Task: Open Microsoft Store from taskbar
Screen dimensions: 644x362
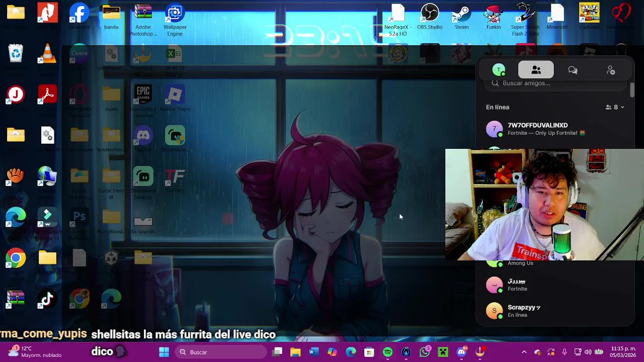Action: click(369, 352)
